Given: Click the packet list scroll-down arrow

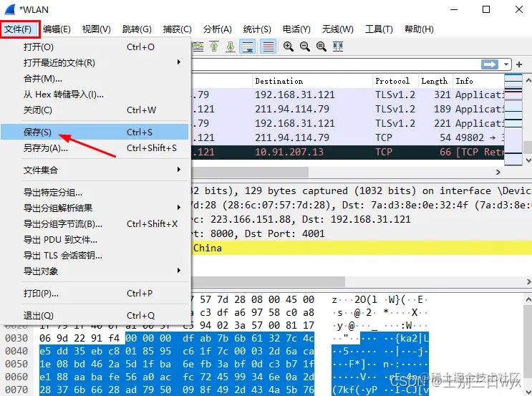Looking at the screenshot, I should coord(528,160).
